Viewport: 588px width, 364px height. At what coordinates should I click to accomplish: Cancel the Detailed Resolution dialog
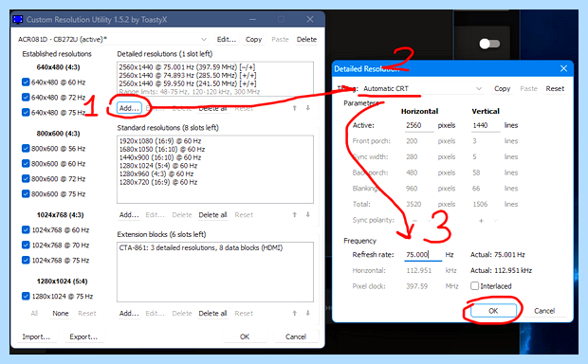coord(544,310)
